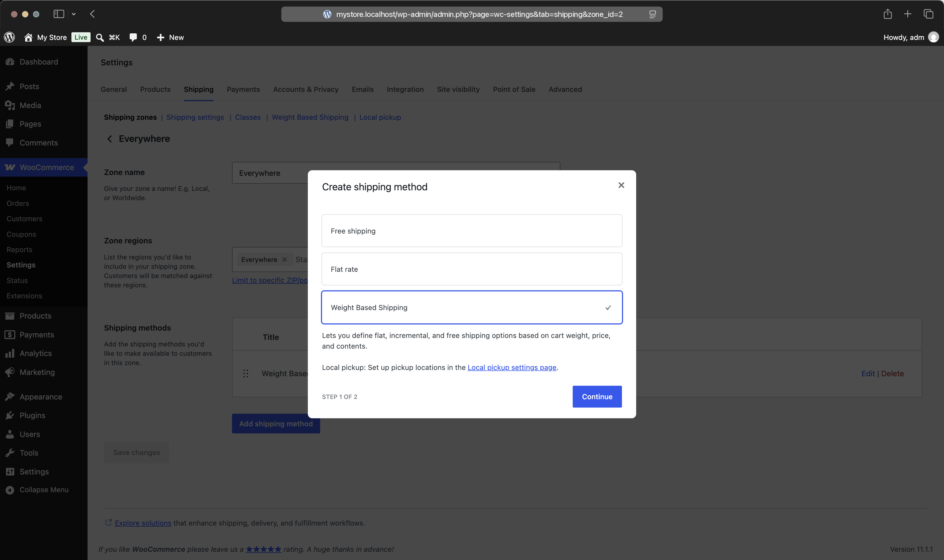Viewport: 944px width, 560px height.
Task: Open the Local pickup sub-link
Action: coord(380,117)
